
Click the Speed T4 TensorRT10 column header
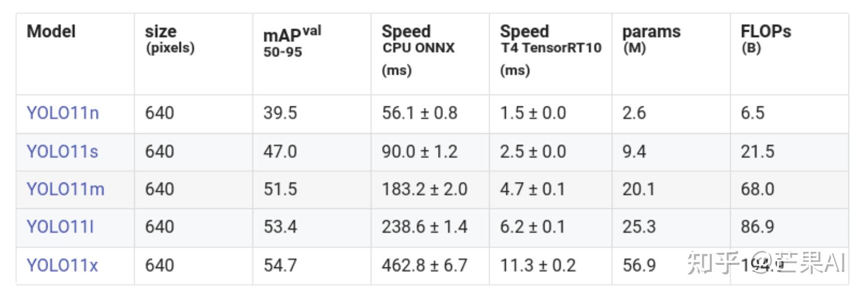click(x=551, y=50)
